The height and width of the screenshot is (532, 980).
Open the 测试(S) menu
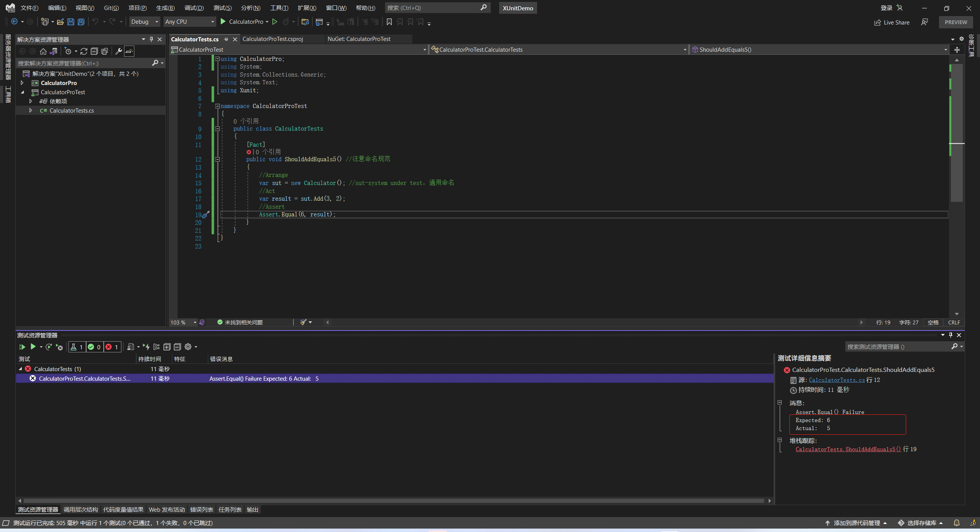point(222,8)
